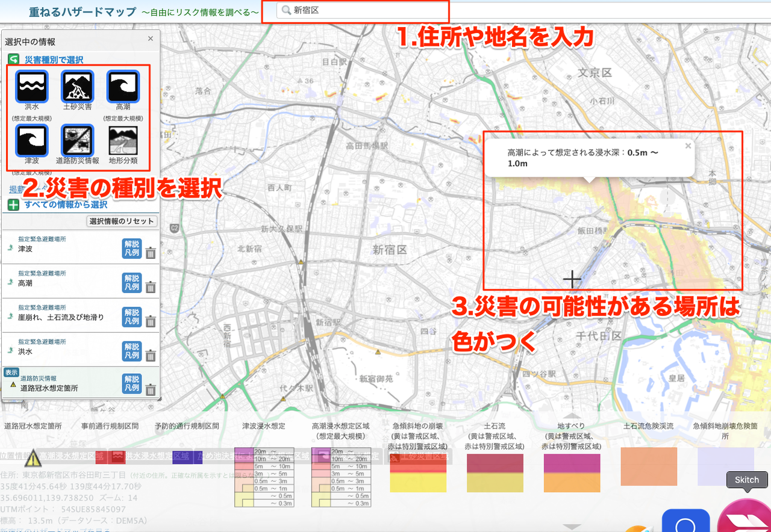The image size is (771, 532).
Task: Select the 地形分類 terrain classification icon
Action: (123, 140)
